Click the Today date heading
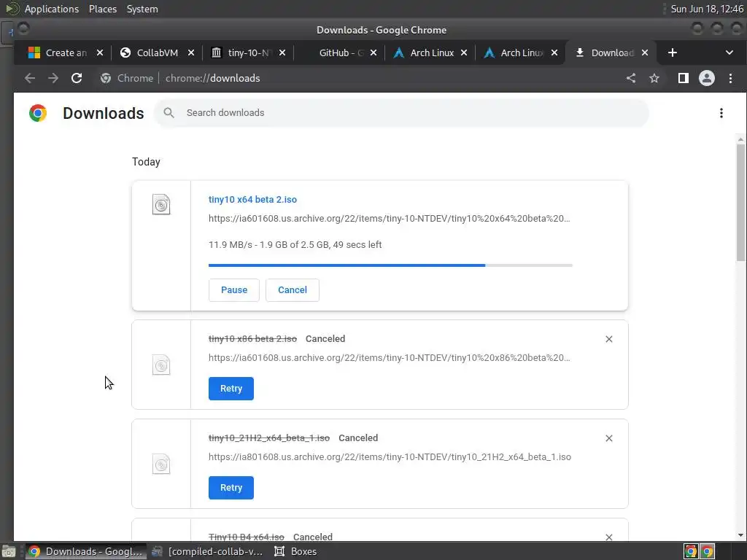This screenshot has width=747, height=560. coord(146,162)
